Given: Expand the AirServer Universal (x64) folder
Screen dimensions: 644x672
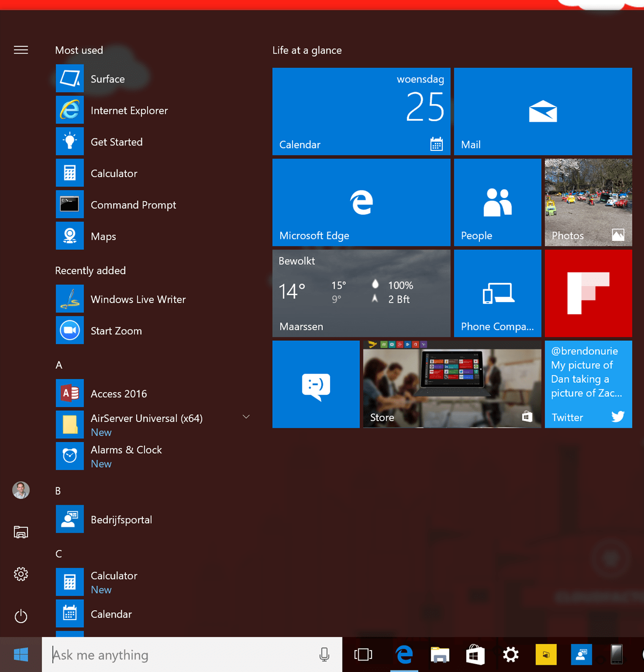Looking at the screenshot, I should pos(246,417).
